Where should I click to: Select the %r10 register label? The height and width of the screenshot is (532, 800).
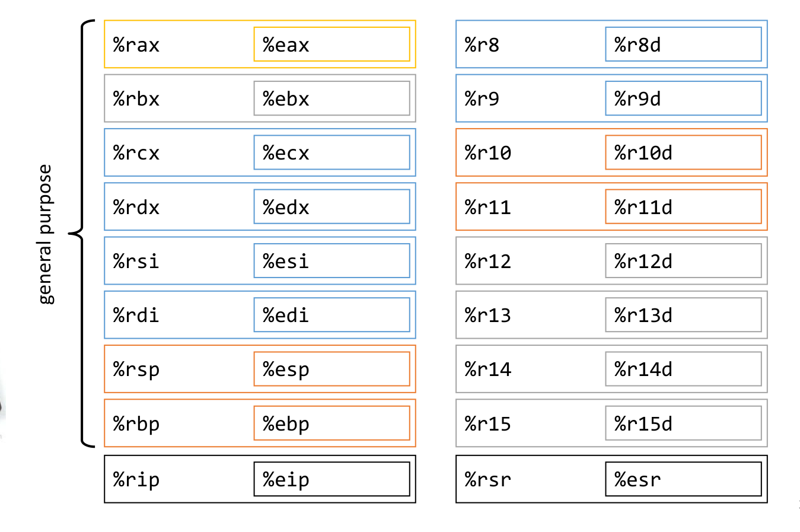tap(487, 152)
